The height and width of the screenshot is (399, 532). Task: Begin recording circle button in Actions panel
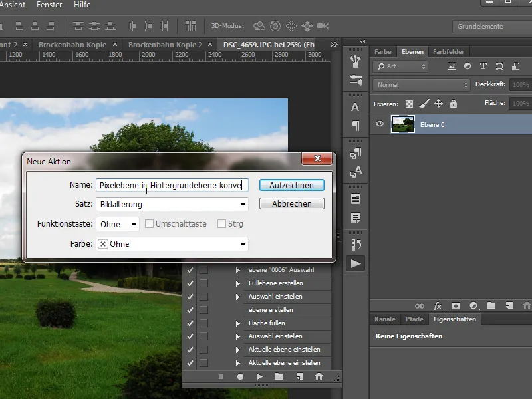coord(240,376)
